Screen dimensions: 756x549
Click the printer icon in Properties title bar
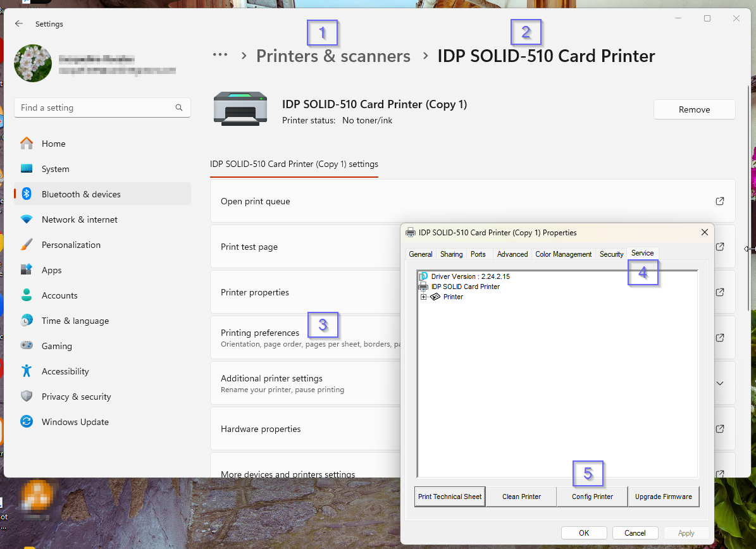(x=411, y=232)
